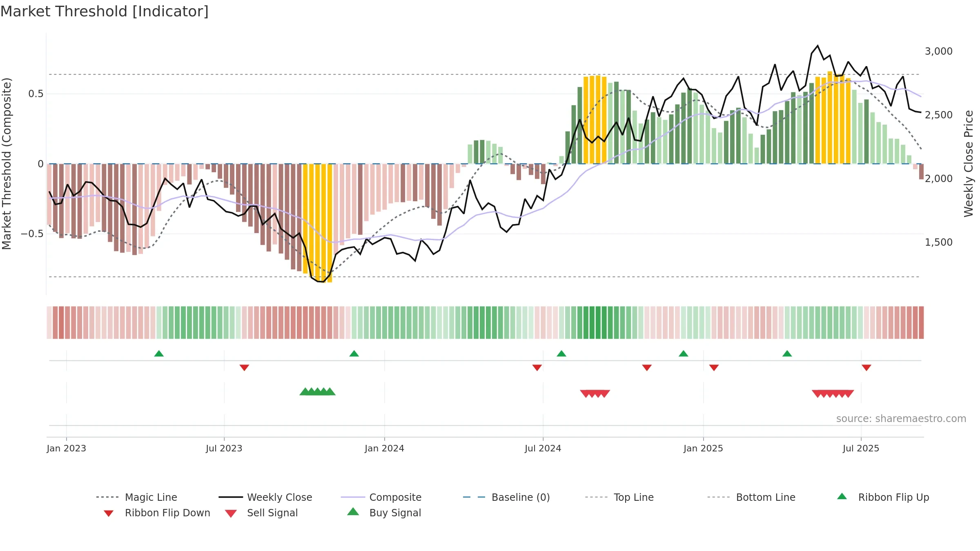Click the 2,500 price axis label
The width and height of the screenshot is (980, 551).
[x=938, y=115]
